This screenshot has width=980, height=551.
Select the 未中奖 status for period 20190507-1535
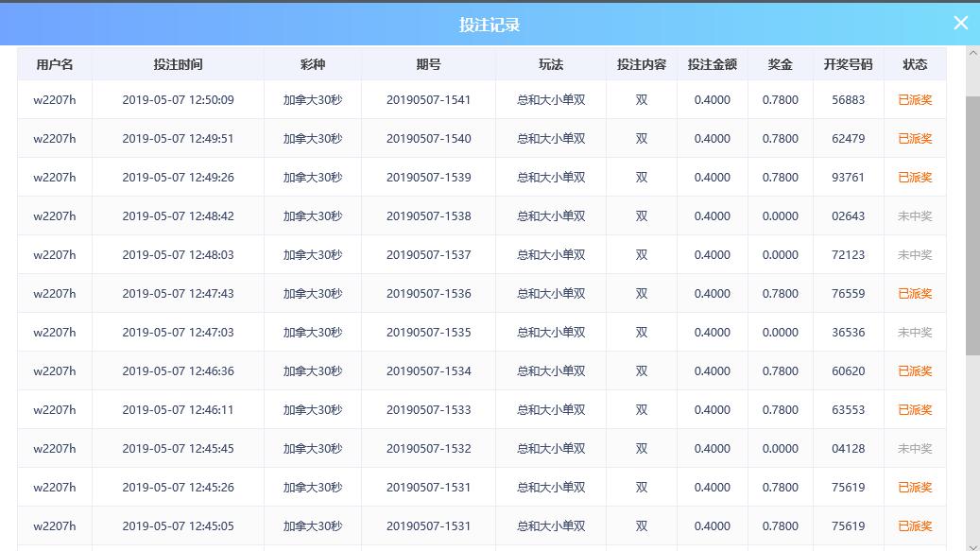pyautogui.click(x=915, y=332)
